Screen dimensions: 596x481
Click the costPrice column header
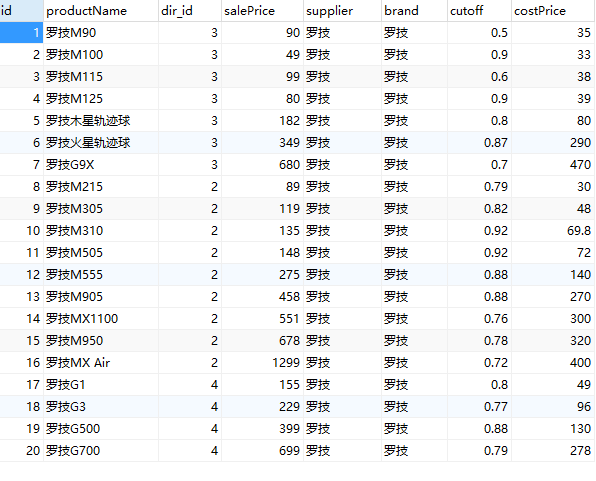pos(553,11)
